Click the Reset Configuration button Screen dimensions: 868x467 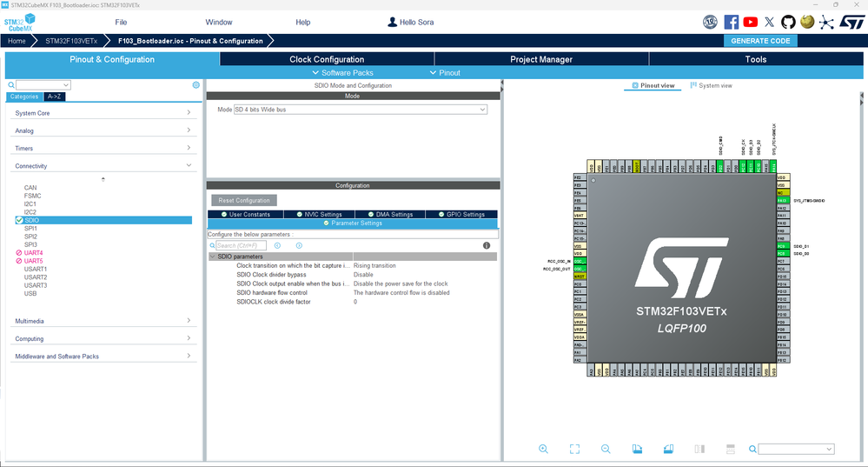coord(244,201)
